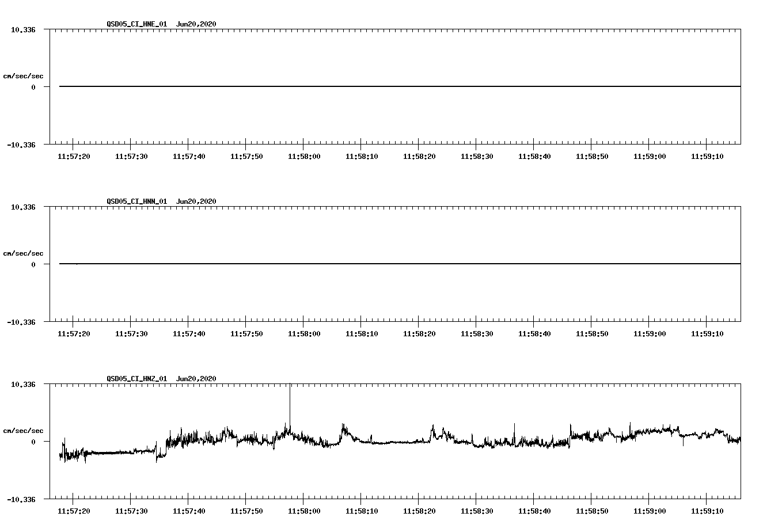Click the QSD05_CI_HNE_01 plot title
Screen dimensions: 782x532
(x=161, y=24)
